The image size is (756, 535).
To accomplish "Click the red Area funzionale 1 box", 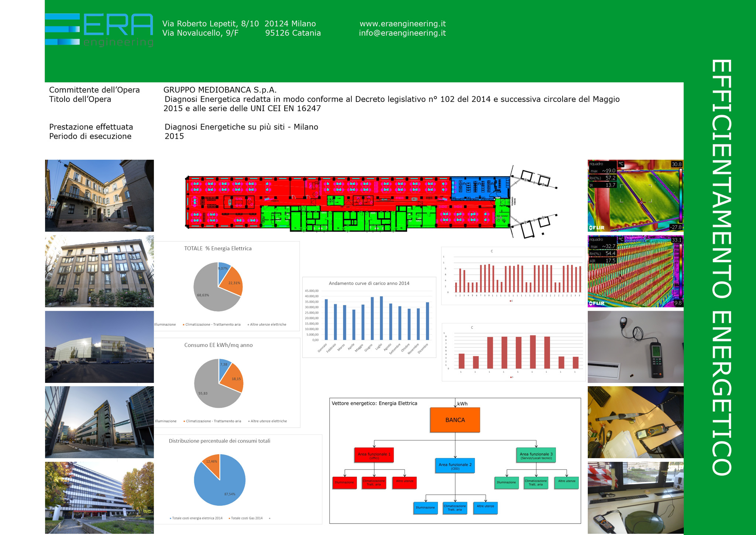I will [x=374, y=455].
